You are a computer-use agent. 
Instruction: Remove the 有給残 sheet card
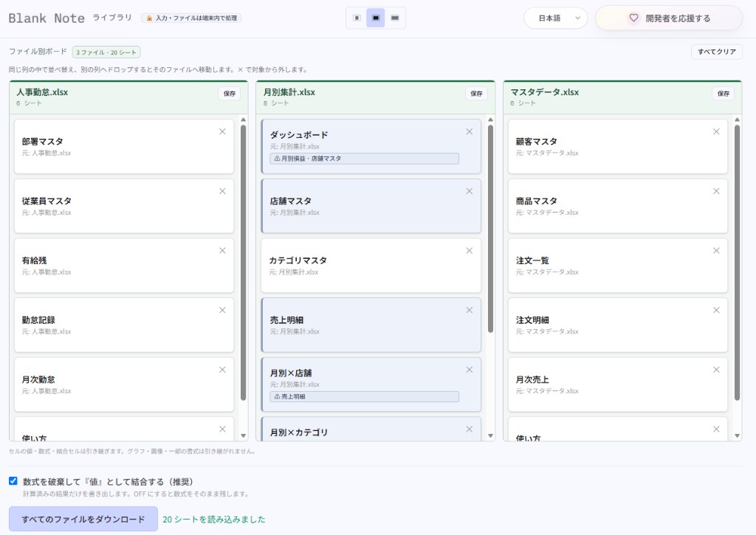222,251
